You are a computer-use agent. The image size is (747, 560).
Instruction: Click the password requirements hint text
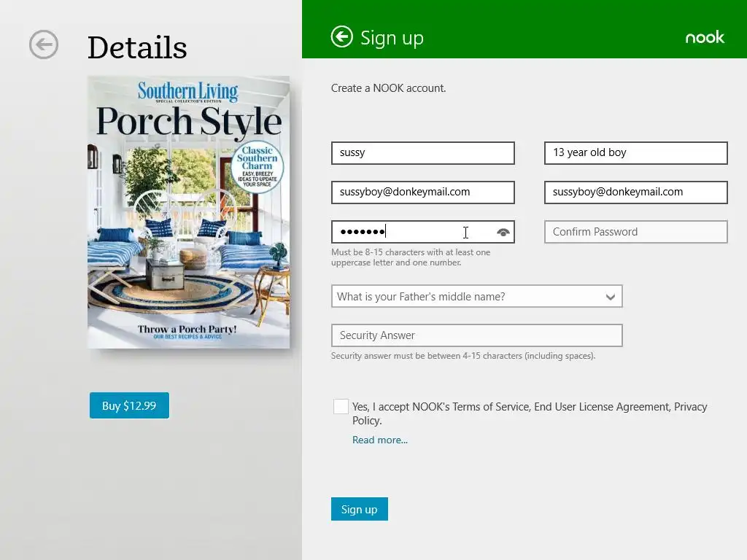pos(411,257)
